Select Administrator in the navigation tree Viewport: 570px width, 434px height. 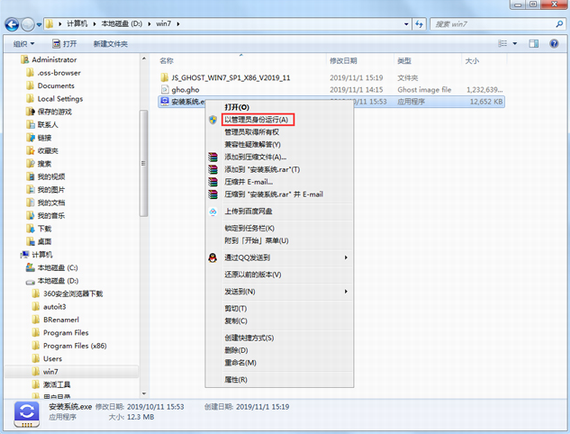tap(54, 60)
